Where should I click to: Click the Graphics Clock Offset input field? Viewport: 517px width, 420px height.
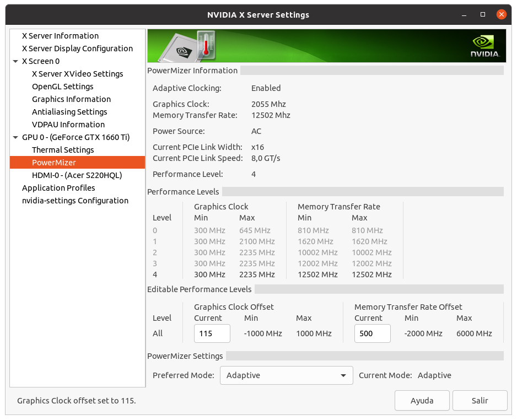pyautogui.click(x=212, y=333)
